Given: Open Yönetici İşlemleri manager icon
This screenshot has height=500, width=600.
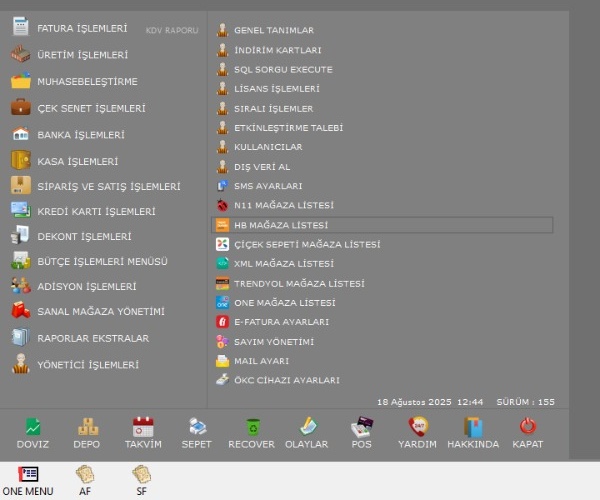Looking at the screenshot, I should click(21, 364).
